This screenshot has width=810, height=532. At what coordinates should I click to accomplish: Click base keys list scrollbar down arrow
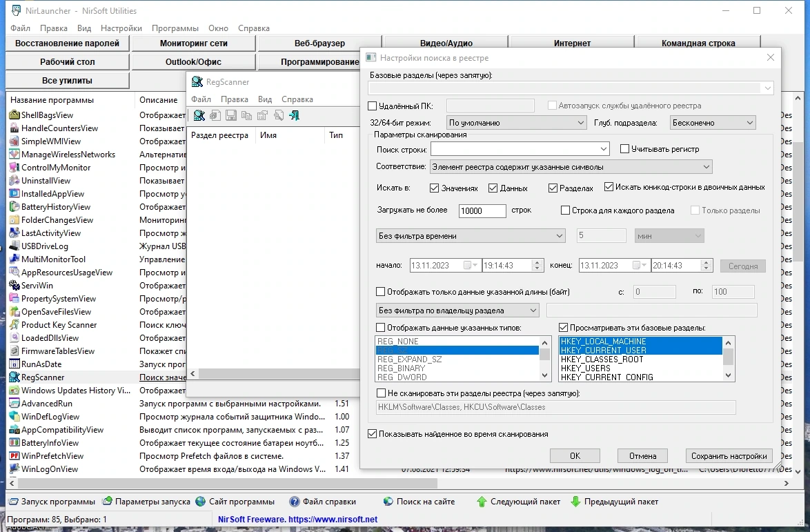click(x=729, y=375)
